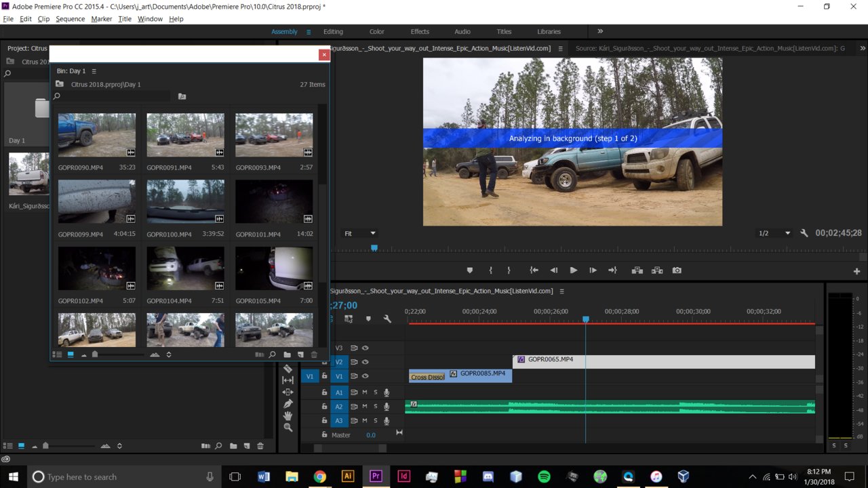Select the Slip tool in tools panel
Image resolution: width=868 pixels, height=488 pixels.
(x=288, y=380)
